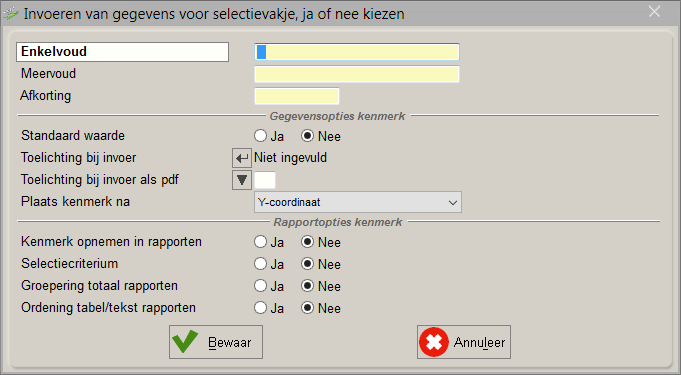
Task: Click the green checkmark icon on Bewaar
Action: point(185,342)
